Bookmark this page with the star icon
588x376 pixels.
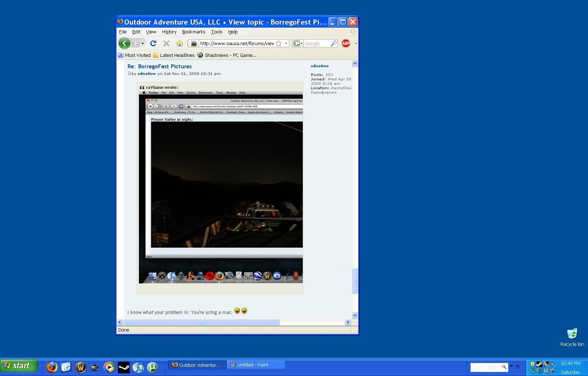[279, 43]
